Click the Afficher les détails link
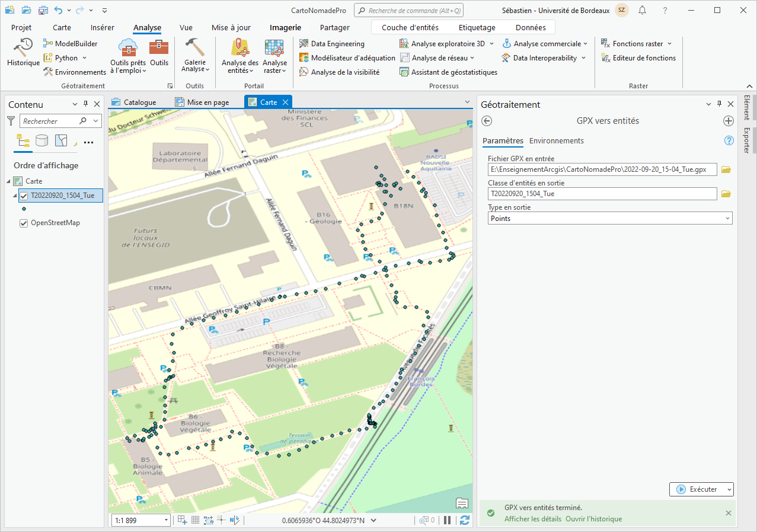 [532, 519]
